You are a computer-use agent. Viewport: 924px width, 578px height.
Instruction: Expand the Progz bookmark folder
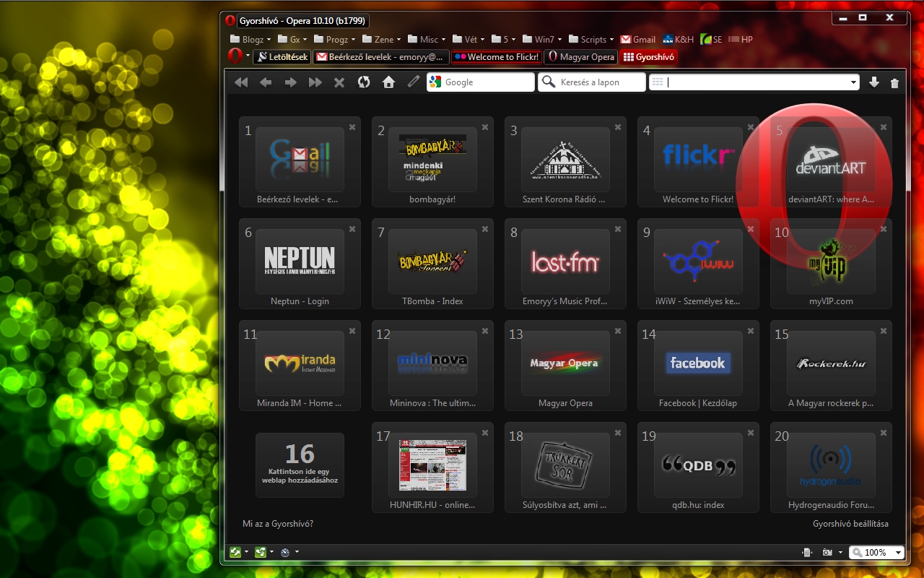pos(335,40)
